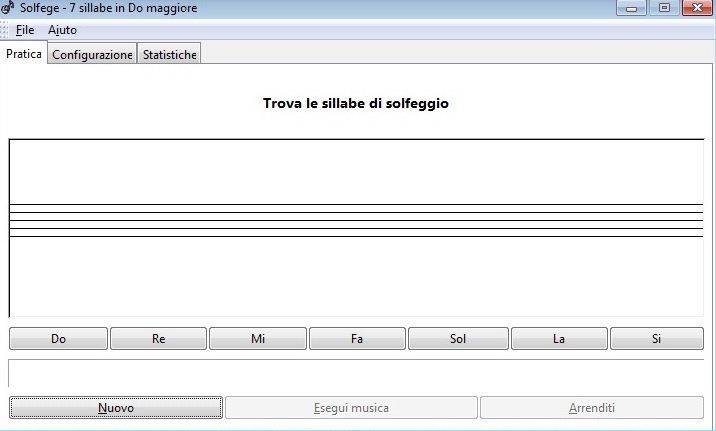Screen dimensions: 716x431
Task: Click the heading "Trova le sillabe di solfeggio"
Action: (356, 103)
